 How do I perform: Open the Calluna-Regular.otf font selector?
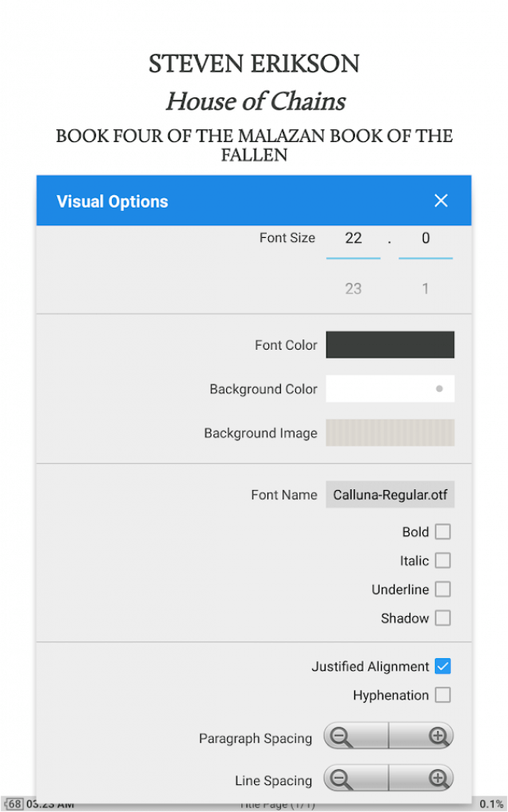pos(390,494)
